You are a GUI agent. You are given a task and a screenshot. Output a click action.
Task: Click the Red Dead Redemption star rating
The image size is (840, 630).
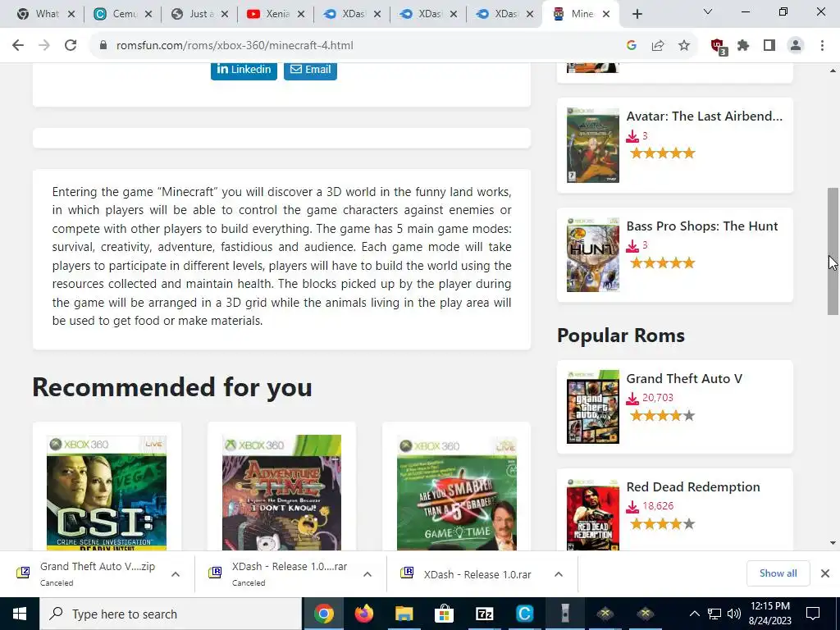click(663, 524)
